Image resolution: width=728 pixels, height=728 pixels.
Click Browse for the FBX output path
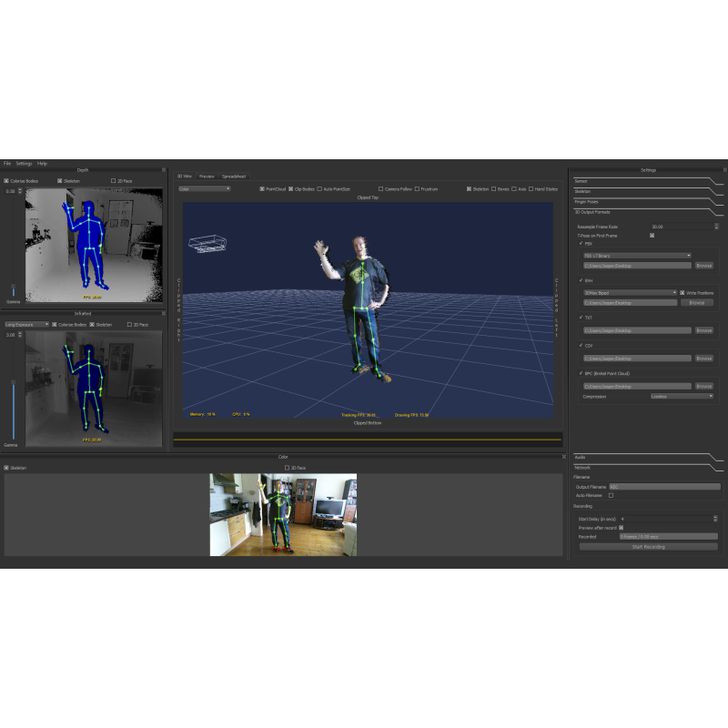(703, 266)
